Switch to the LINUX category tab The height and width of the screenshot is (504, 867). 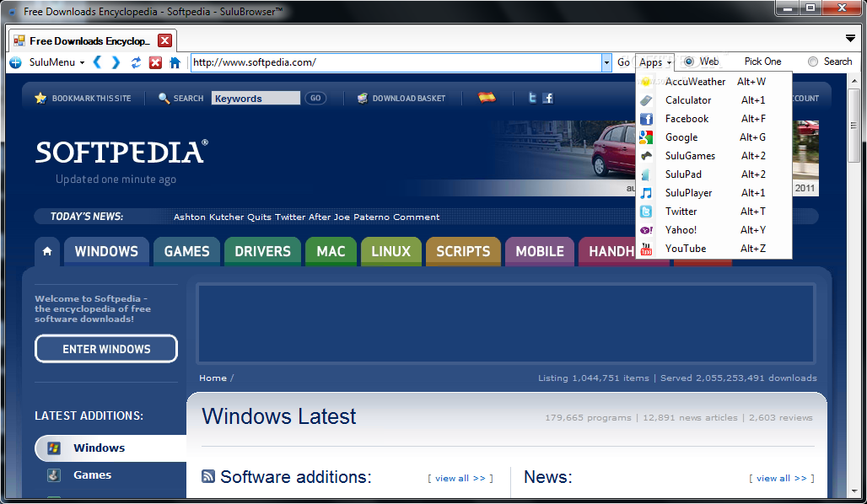pos(391,251)
